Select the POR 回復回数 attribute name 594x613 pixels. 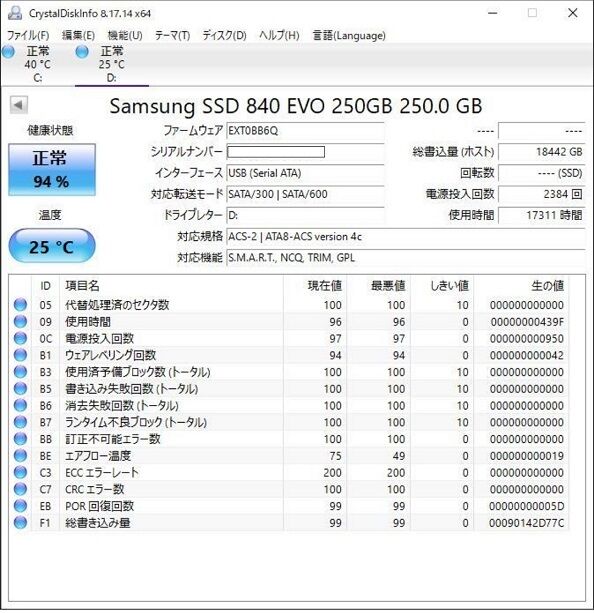click(99, 506)
